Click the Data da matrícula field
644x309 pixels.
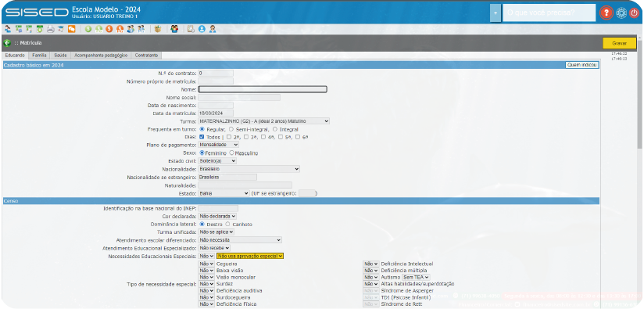tap(216, 113)
